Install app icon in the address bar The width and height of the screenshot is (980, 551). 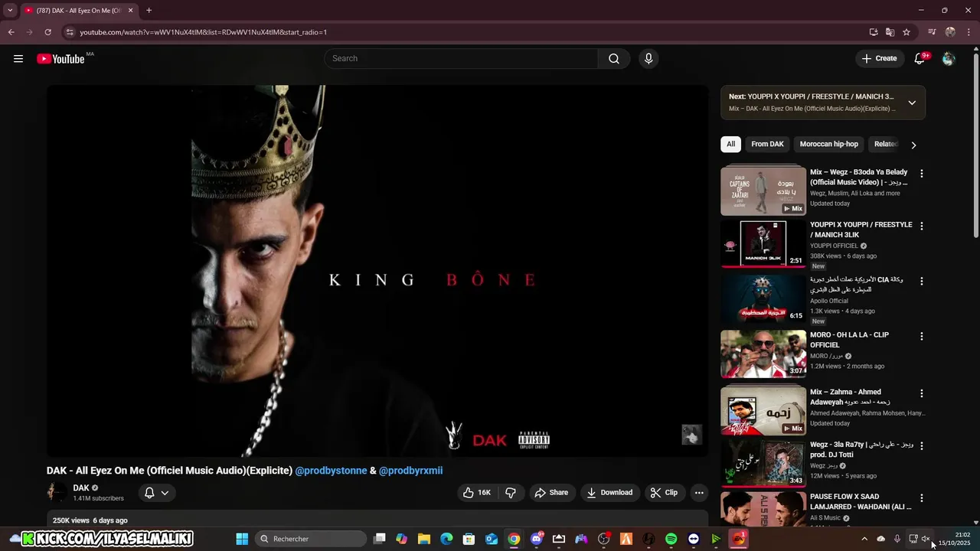[874, 32]
